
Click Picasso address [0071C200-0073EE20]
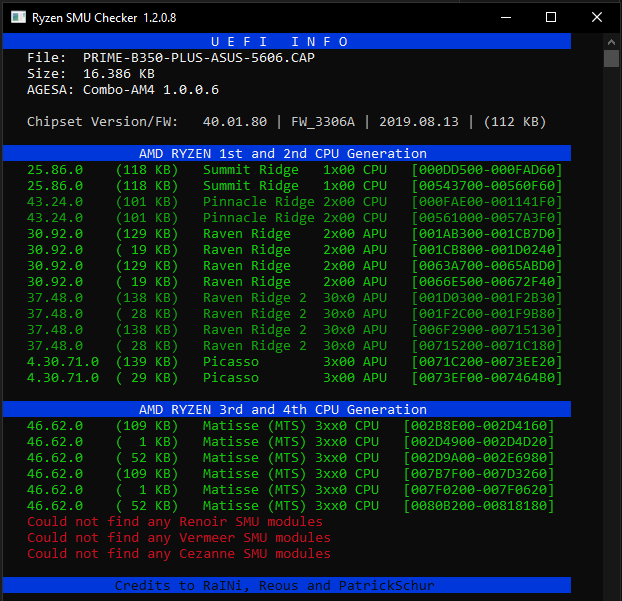coord(487,362)
